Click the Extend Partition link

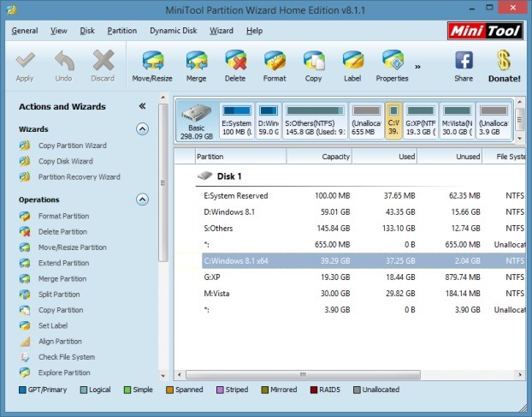(x=64, y=263)
